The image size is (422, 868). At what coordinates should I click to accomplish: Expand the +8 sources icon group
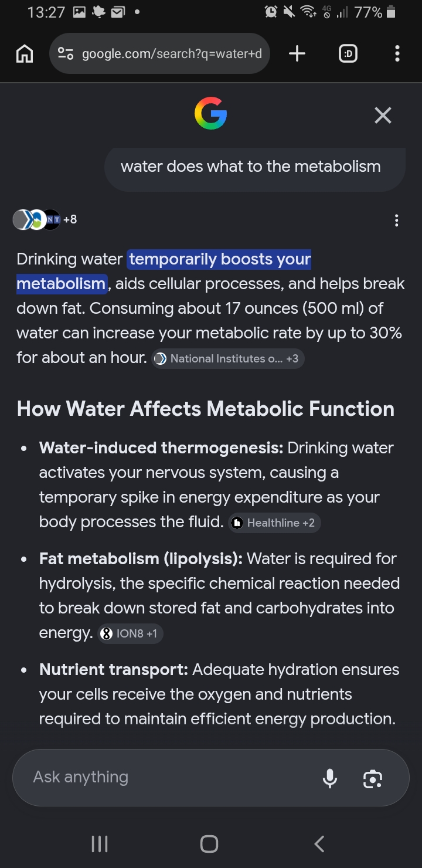click(45, 219)
